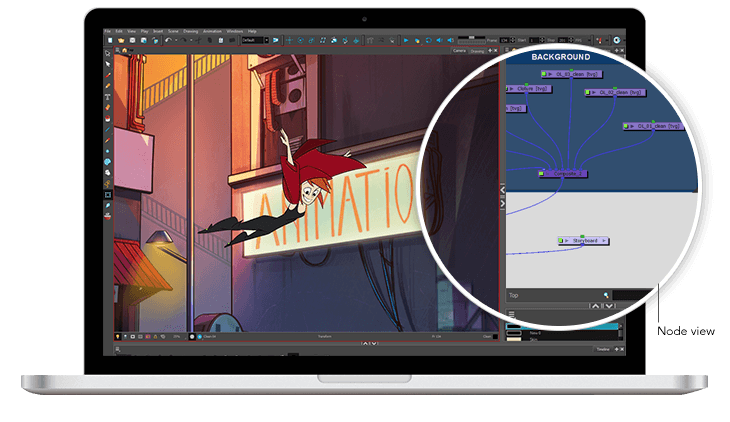Select the Brush tool in left toolbar
This screenshot has width=730, height=422.
coord(108,75)
